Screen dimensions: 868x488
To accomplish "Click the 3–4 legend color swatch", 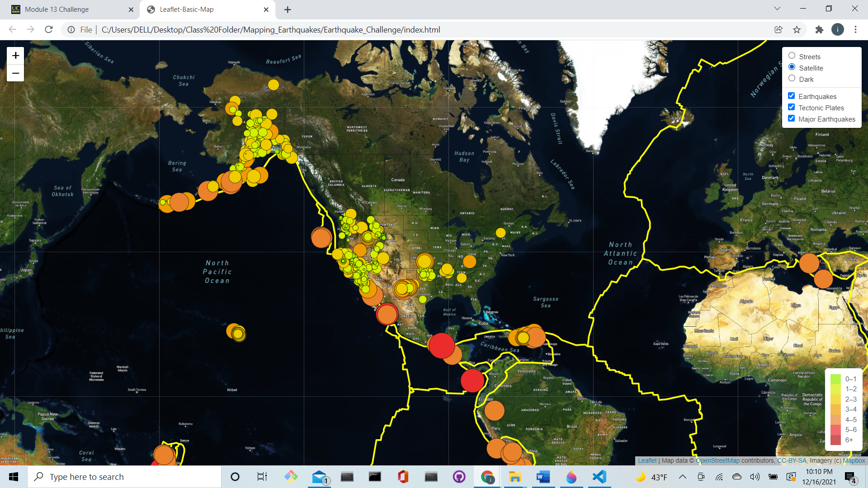I will click(x=835, y=409).
